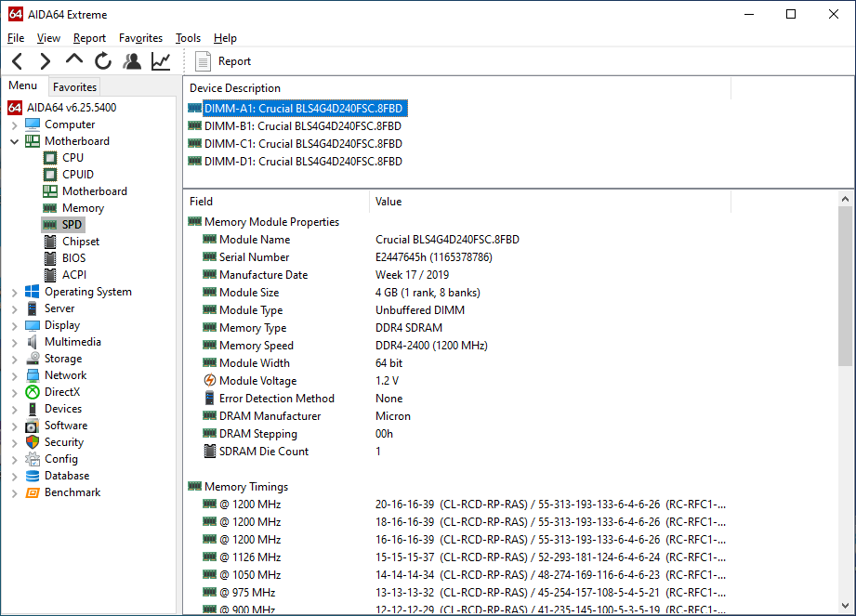
Task: Click the Network icon in tree
Action: [33, 375]
